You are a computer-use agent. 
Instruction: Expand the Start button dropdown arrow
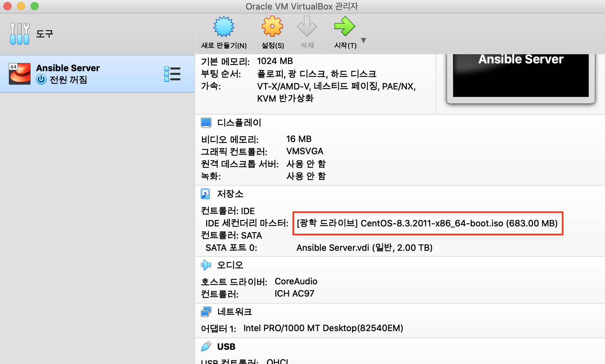click(x=364, y=40)
